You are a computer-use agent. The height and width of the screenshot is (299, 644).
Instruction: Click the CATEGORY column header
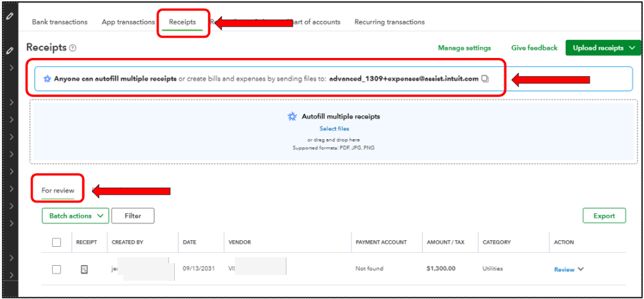tap(497, 242)
